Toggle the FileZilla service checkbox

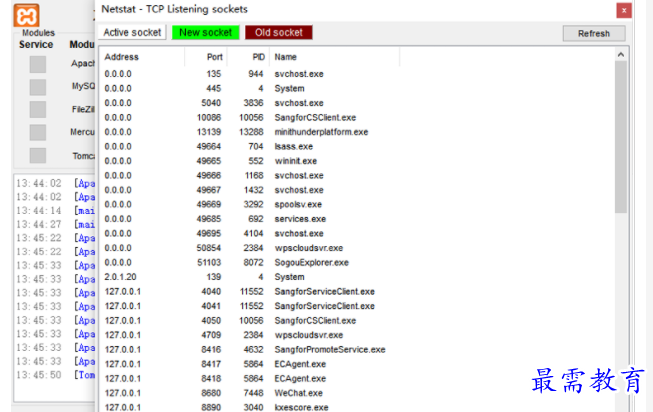(x=38, y=110)
